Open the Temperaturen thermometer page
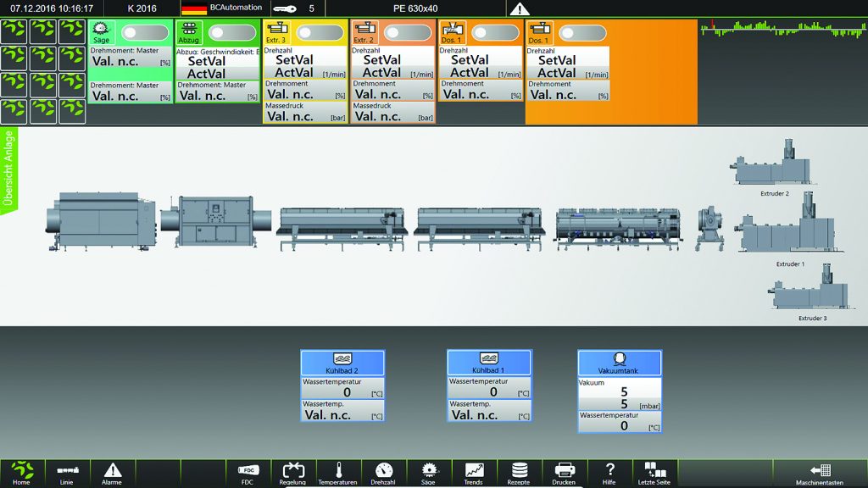 (x=338, y=473)
